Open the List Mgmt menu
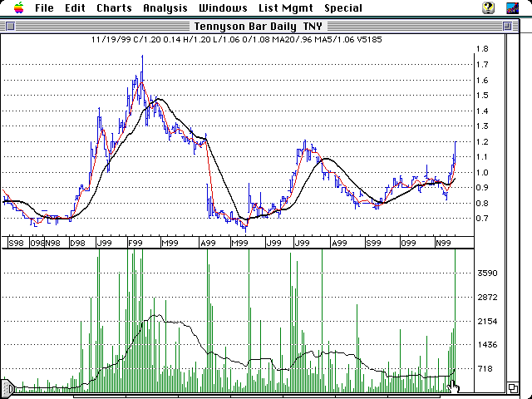The width and height of the screenshot is (532, 399). [x=286, y=7]
